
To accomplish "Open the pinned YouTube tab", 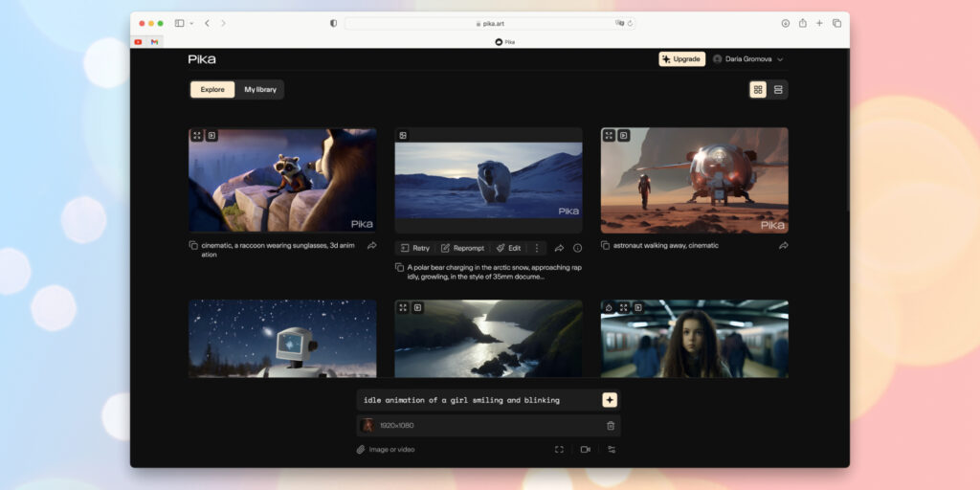I will (138, 42).
